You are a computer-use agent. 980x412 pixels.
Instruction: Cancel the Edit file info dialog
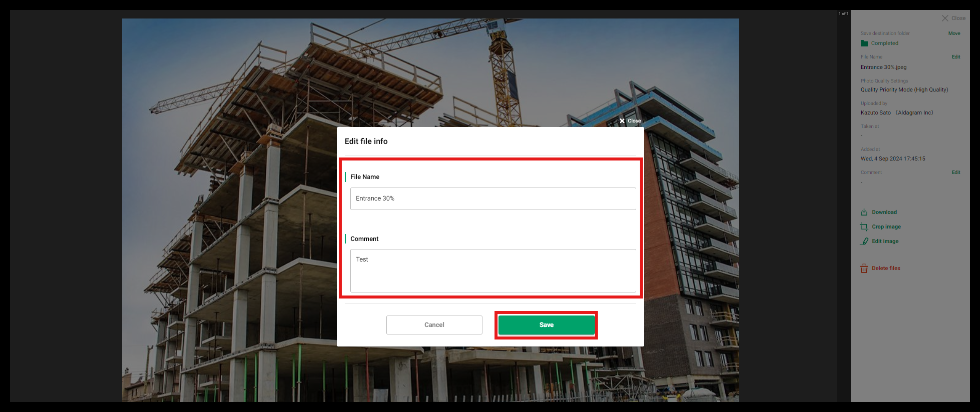point(434,325)
